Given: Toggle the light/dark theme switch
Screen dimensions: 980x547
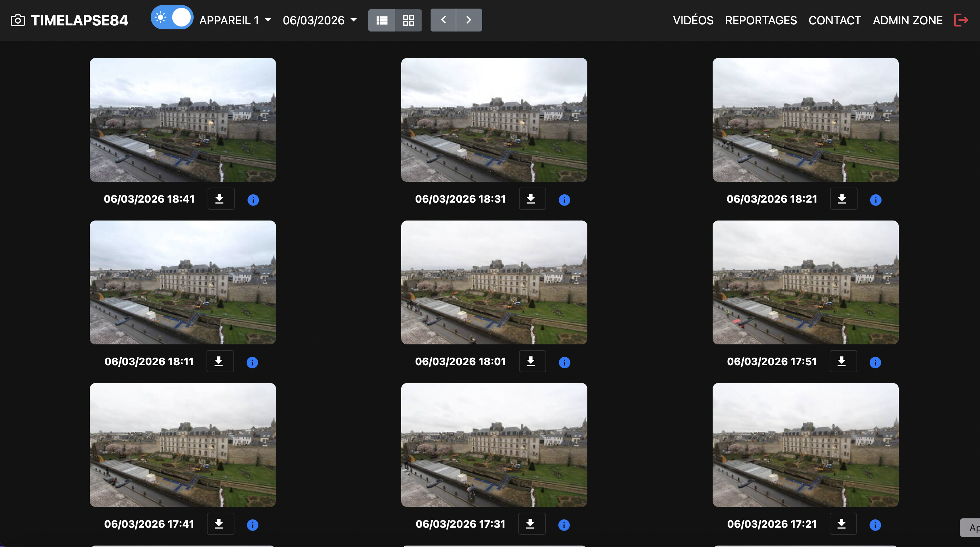Looking at the screenshot, I should click(172, 18).
